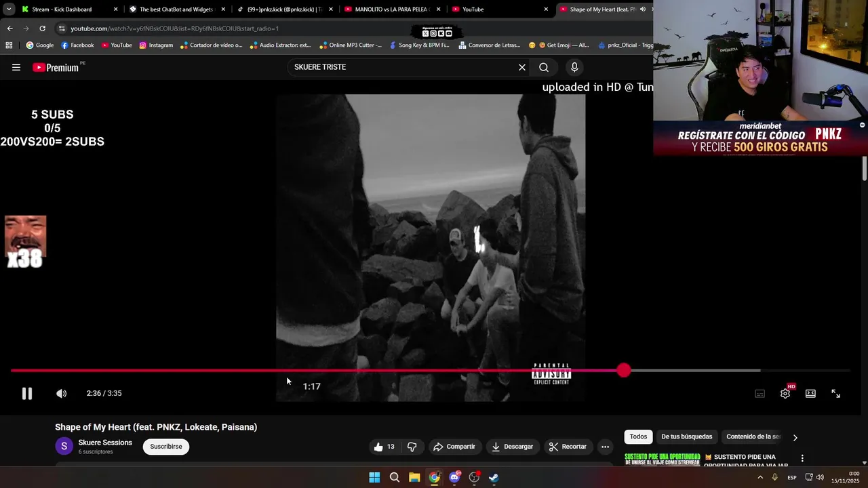Open the Song Key & BPM Finder bookmark
The height and width of the screenshot is (488, 868).
click(419, 45)
